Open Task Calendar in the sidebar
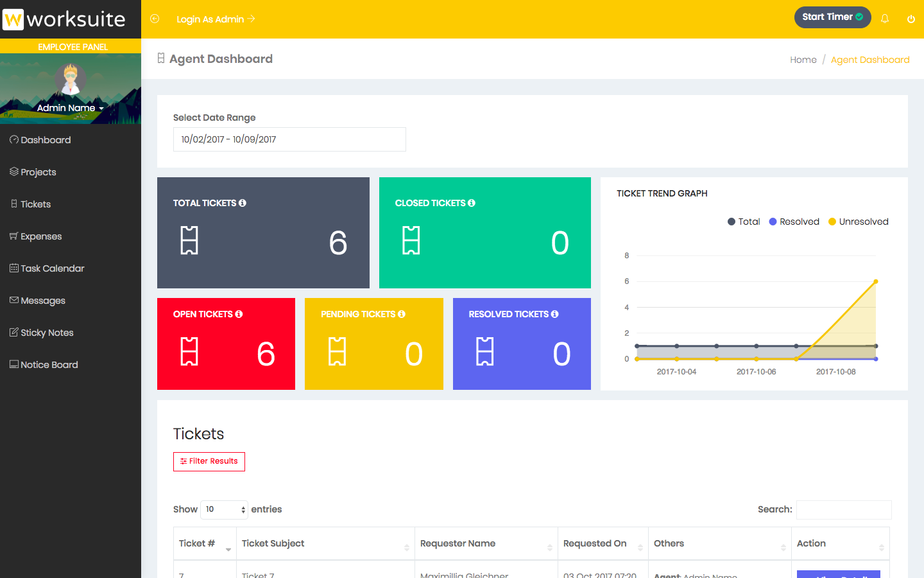 52,268
